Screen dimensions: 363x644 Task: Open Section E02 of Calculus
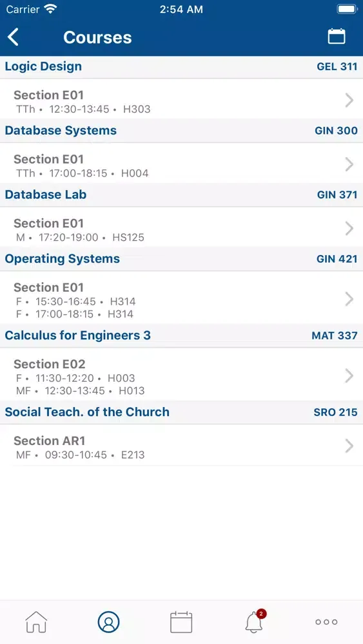[x=181, y=375]
